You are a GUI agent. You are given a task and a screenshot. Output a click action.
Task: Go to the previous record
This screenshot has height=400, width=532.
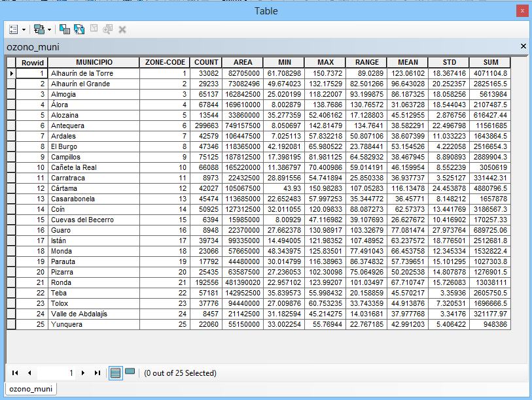29,373
